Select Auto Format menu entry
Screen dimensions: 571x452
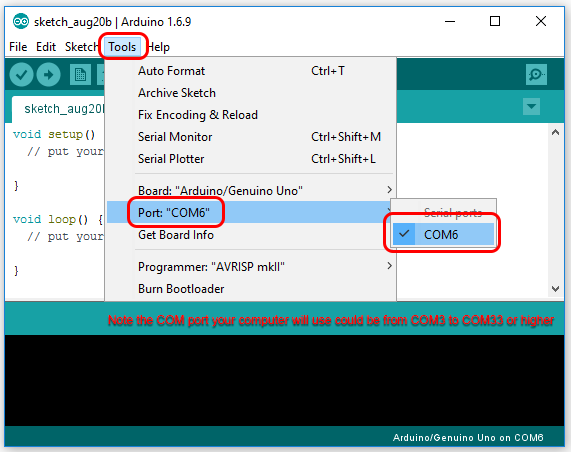(x=251, y=71)
